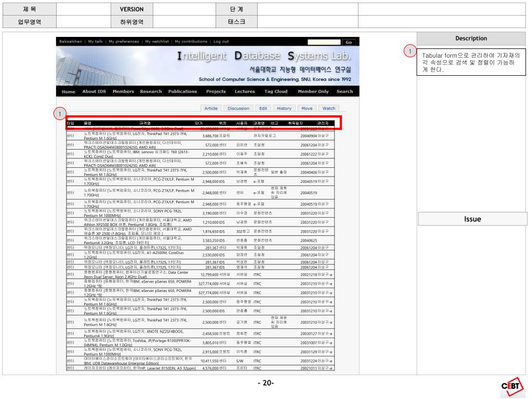
Task: Select the 20061222 date cell
Action: pyautogui.click(x=309, y=154)
